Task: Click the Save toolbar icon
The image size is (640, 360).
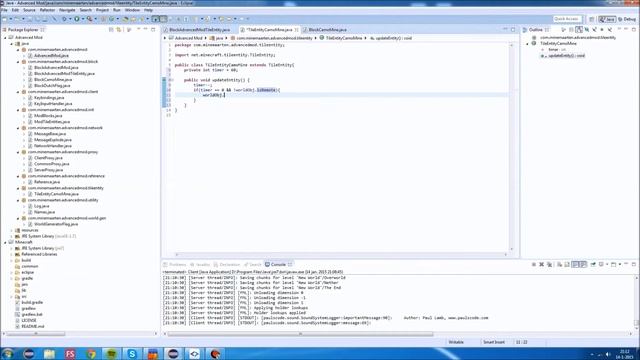Action: tap(30, 19)
